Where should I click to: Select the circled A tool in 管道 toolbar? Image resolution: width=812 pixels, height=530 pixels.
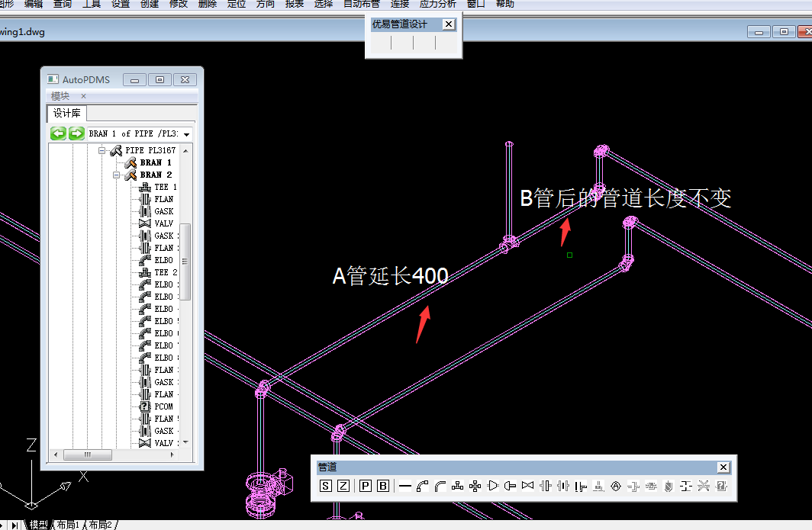click(616, 486)
